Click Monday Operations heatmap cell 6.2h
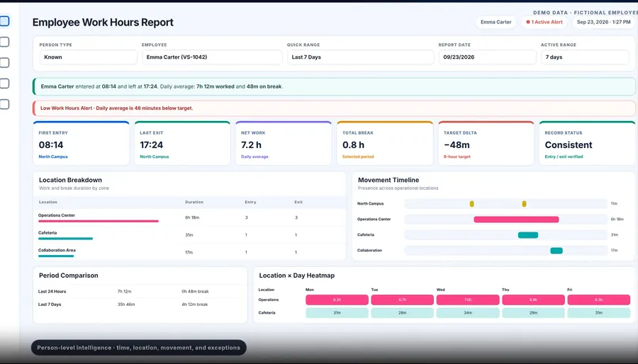The width and height of the screenshot is (638, 364). (x=337, y=300)
